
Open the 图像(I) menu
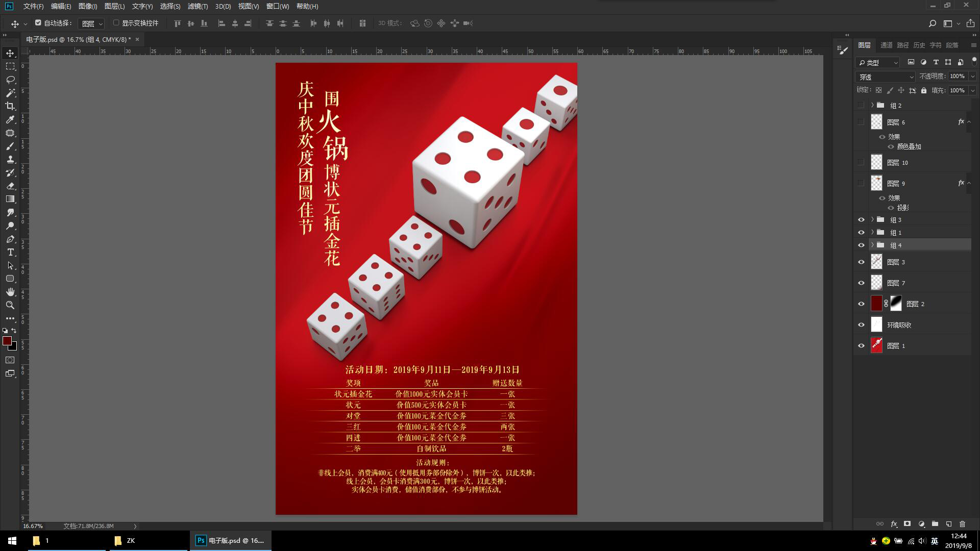coord(88,6)
